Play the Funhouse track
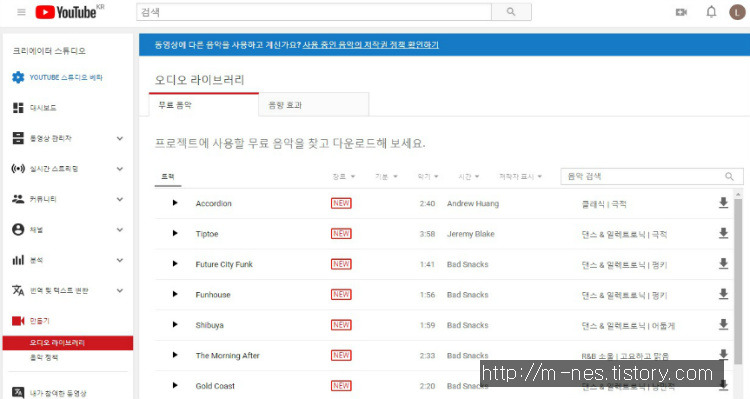The width and height of the screenshot is (750, 399). (175, 294)
